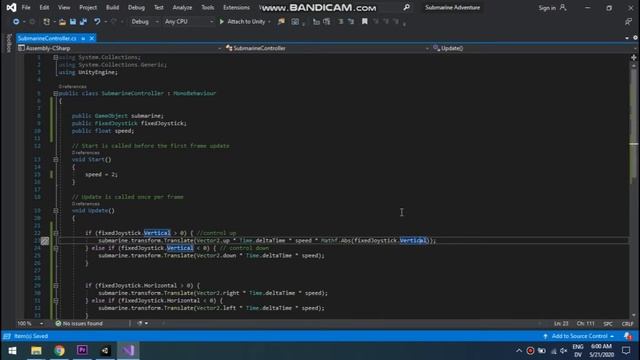Click the New Project toolbar icon

tap(47, 22)
